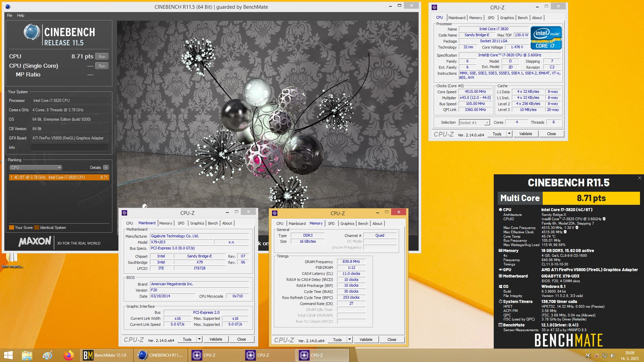Open File Explorer from the taskbar
This screenshot has width=644, height=362.
[27, 355]
